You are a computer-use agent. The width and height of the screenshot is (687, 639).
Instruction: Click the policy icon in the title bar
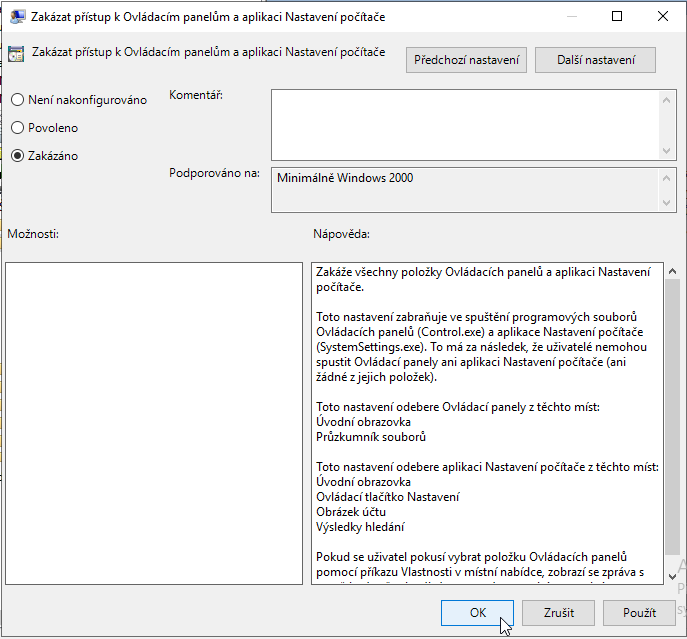pos(17,17)
